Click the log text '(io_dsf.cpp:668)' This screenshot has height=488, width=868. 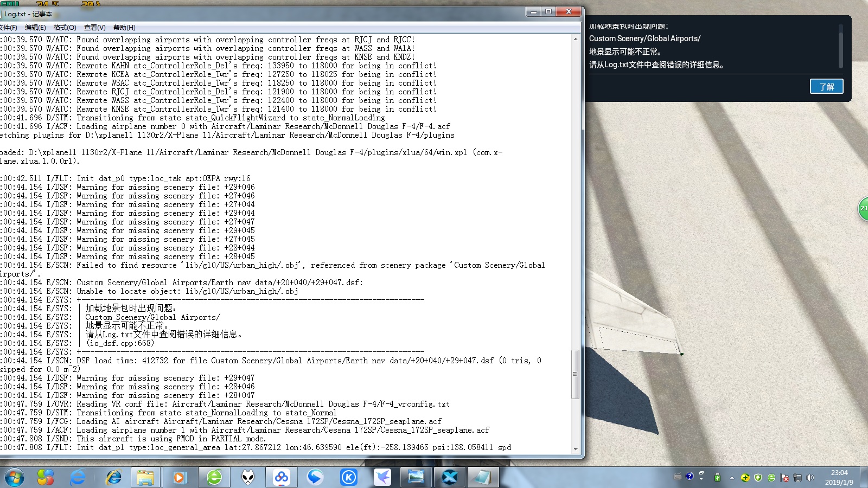120,343
